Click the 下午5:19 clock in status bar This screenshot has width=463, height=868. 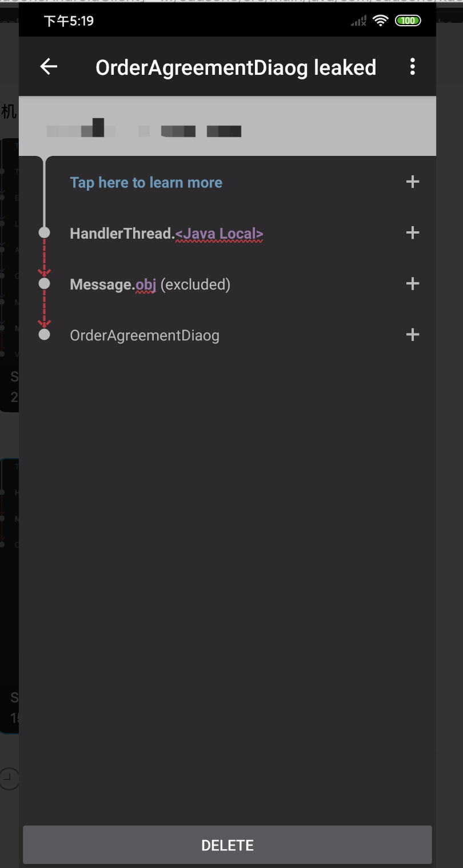[69, 21]
